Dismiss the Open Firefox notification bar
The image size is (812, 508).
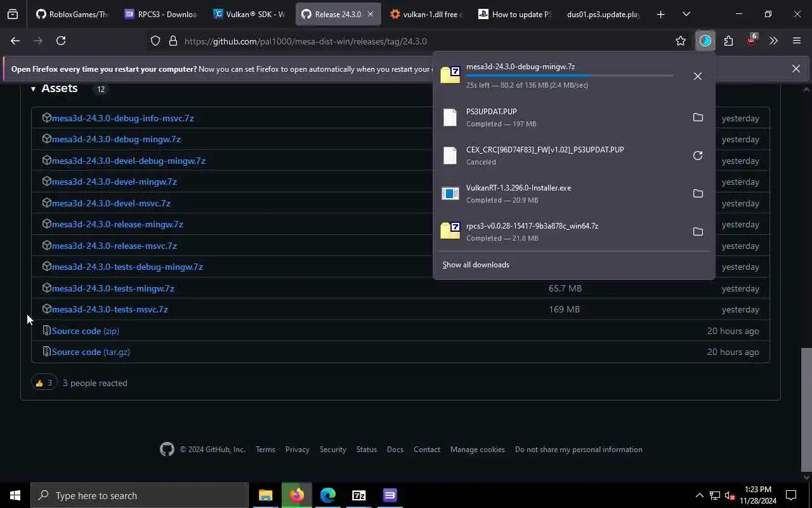pos(796,69)
